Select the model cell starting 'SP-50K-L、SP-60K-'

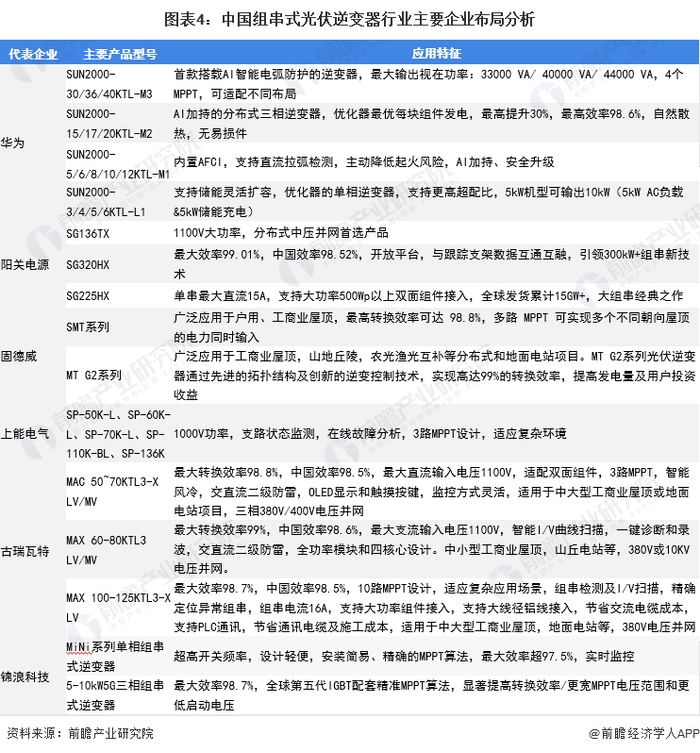click(119, 434)
